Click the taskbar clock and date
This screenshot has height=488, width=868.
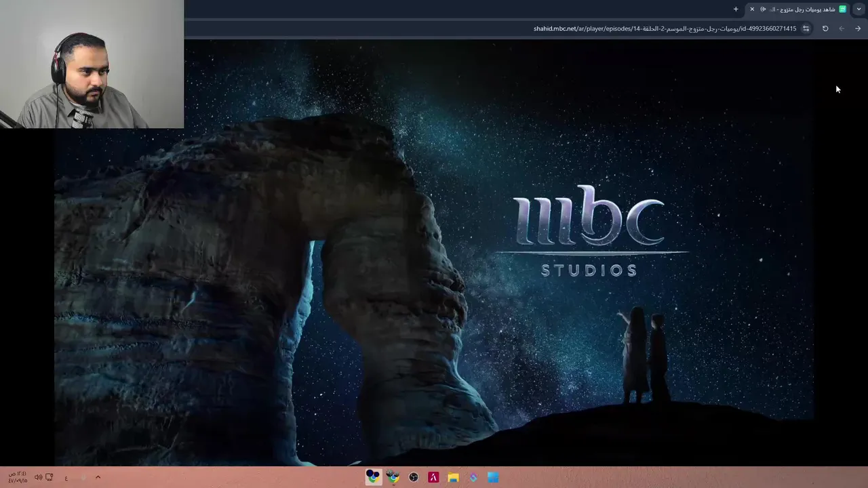pos(17,477)
